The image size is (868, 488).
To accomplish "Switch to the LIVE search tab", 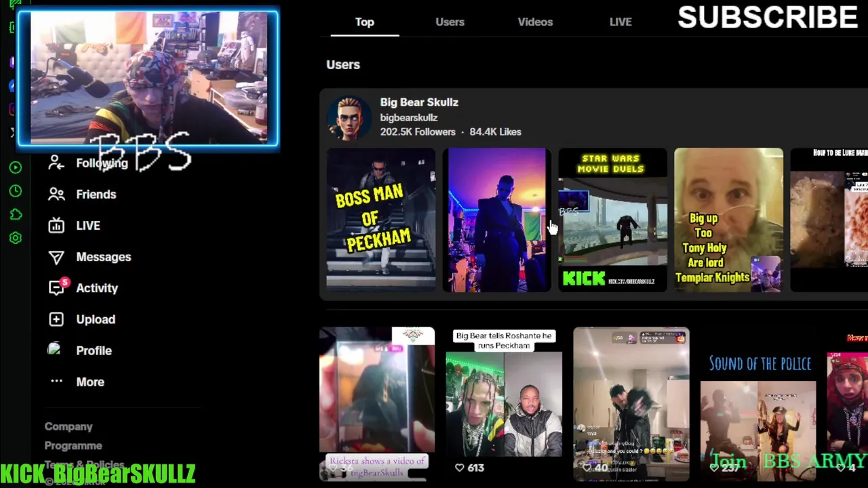I will coord(620,22).
